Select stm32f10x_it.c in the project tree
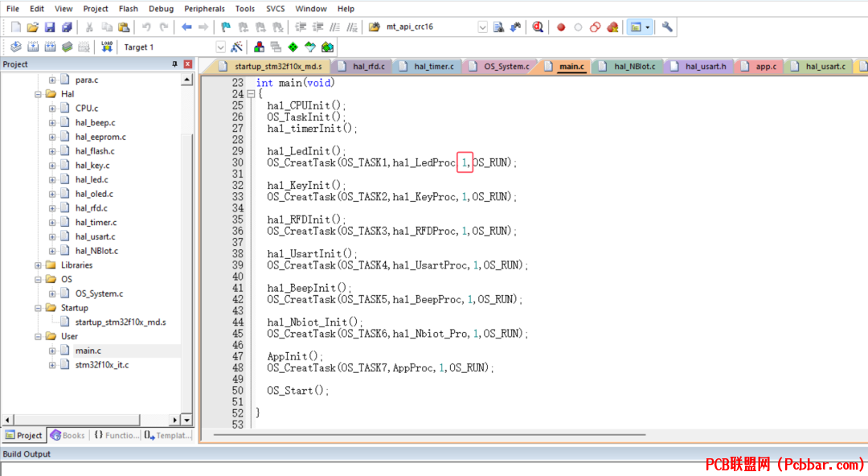Screen dimensions: 868x476 tap(102, 365)
